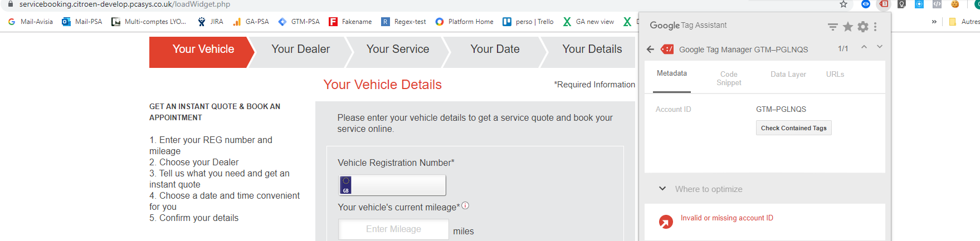Open the Code Snippet tab

(x=728, y=78)
